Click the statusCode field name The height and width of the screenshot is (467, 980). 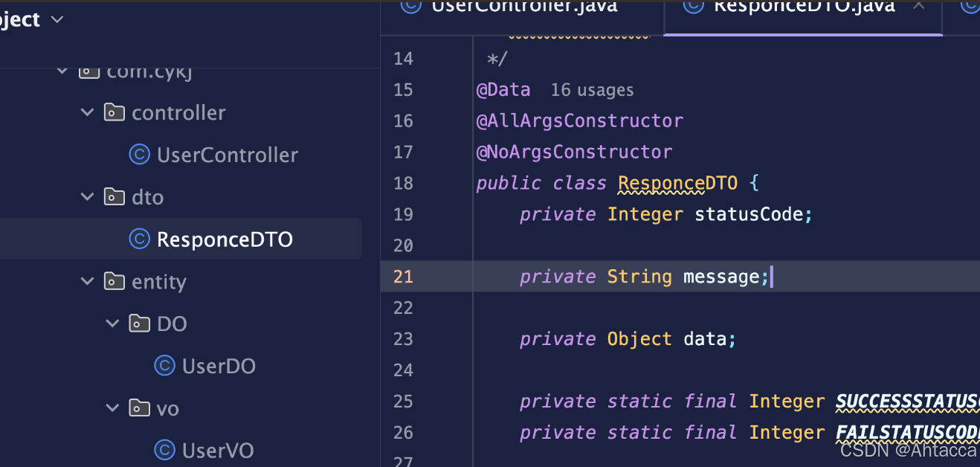[x=749, y=214]
